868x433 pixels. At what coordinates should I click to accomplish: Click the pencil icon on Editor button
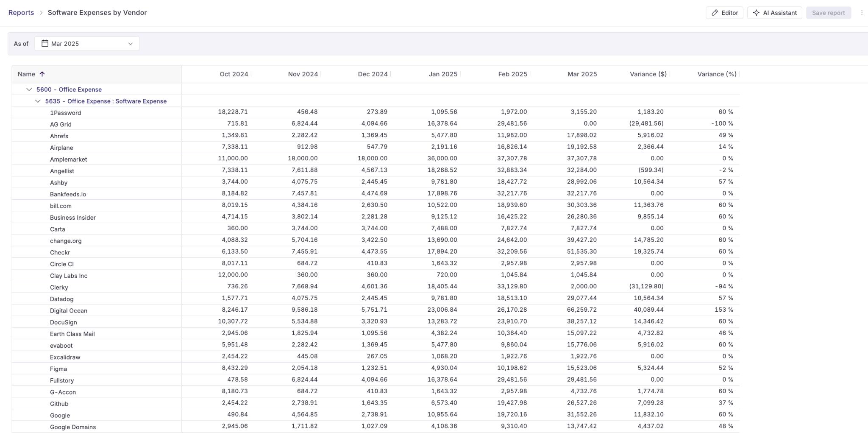click(715, 13)
